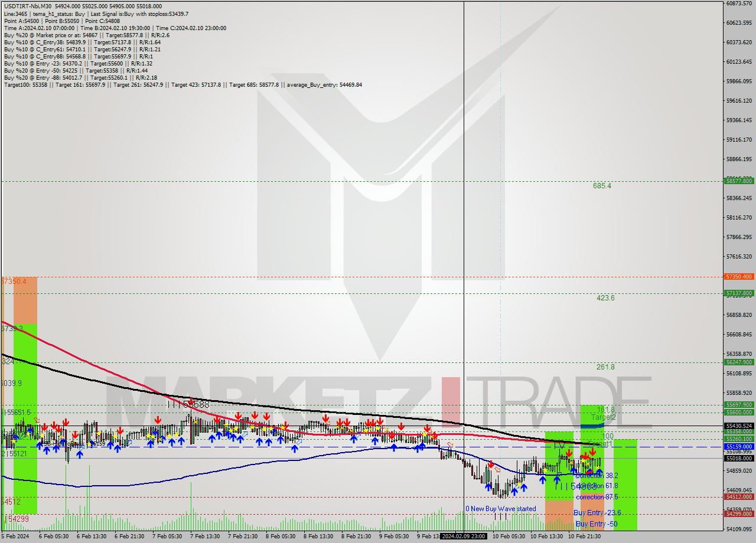This screenshot has width=756, height=543.
Task: Click the Buy Entry -50 label
Action: click(597, 524)
